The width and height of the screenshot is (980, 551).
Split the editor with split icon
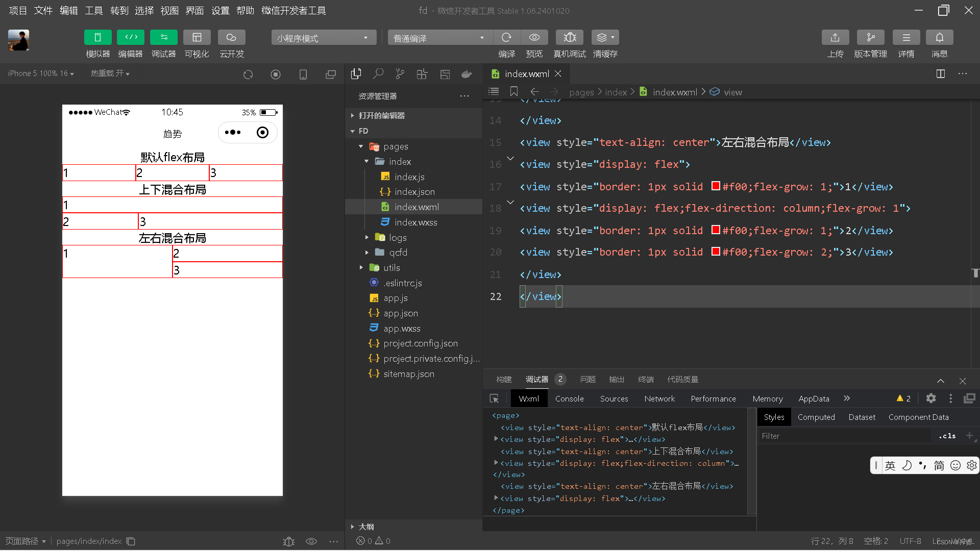point(941,73)
